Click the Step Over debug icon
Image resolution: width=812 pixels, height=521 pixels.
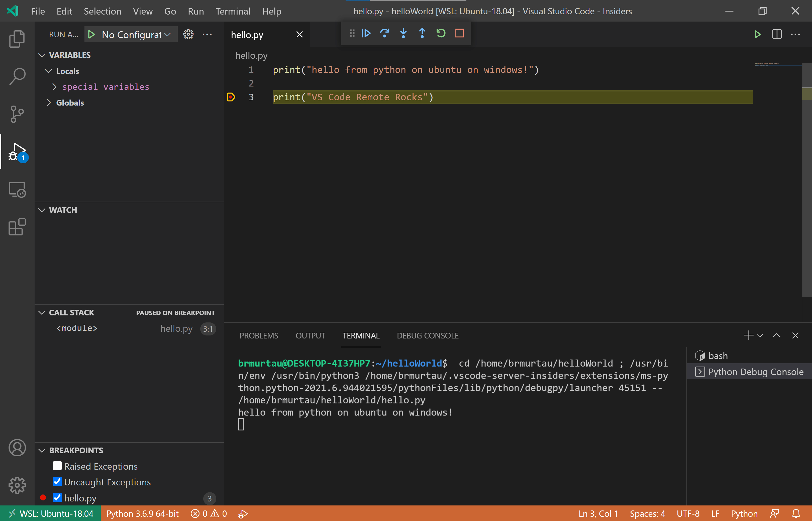[x=385, y=33]
